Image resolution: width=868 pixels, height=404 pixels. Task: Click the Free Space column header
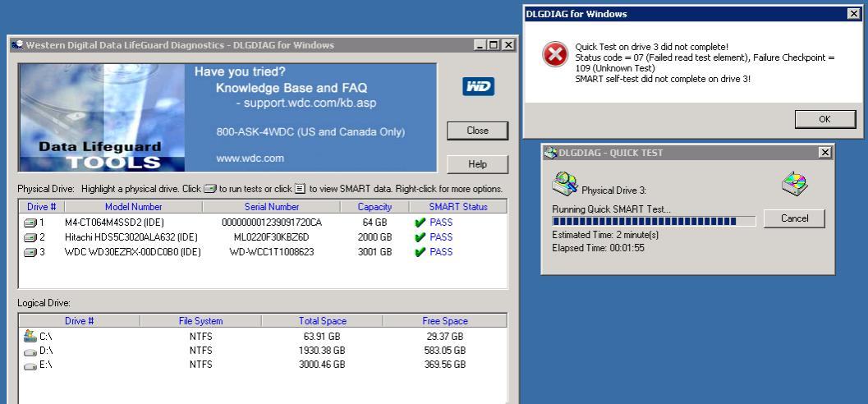pyautogui.click(x=444, y=321)
